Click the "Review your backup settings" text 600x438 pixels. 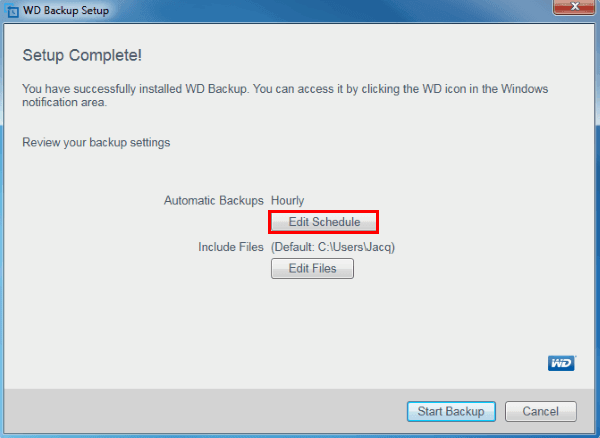96,143
